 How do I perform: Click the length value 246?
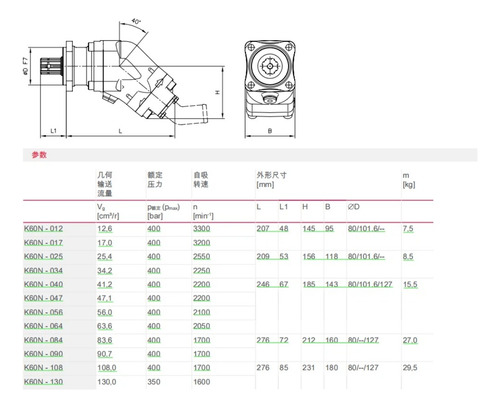point(263,284)
